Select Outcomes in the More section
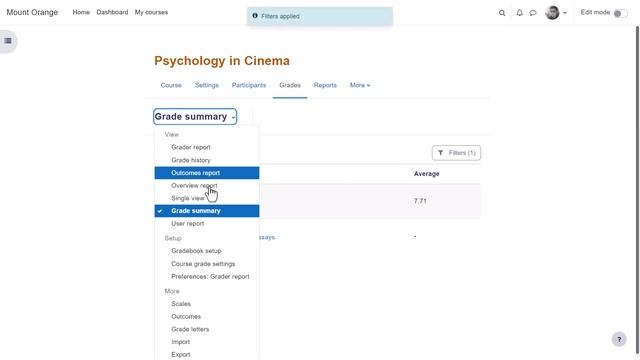640x360 pixels. click(207, 316)
